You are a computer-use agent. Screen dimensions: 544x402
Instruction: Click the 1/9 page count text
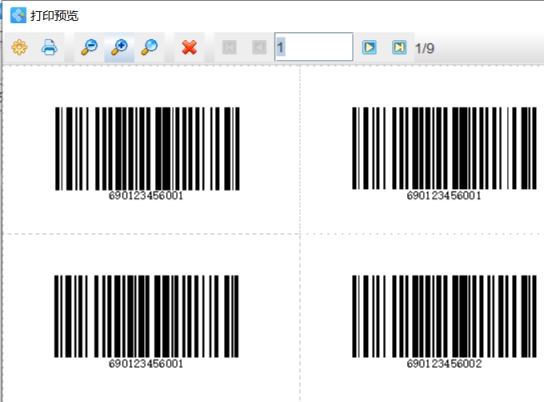[425, 49]
